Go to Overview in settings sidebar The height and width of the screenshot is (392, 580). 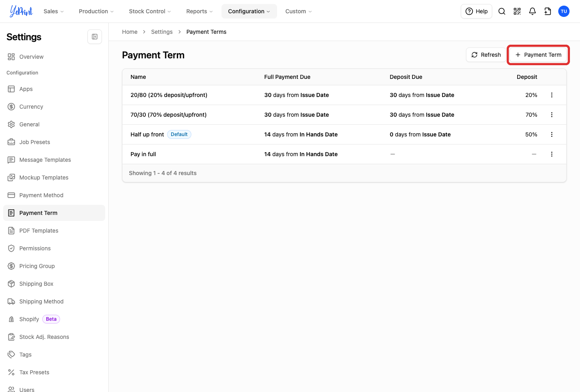(x=54, y=57)
